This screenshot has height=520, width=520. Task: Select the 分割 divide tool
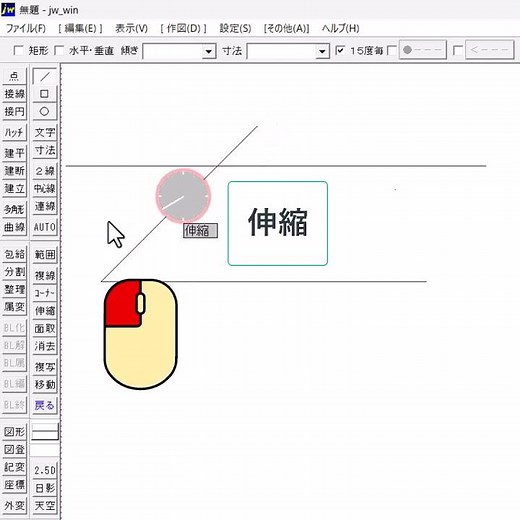[x=14, y=272]
